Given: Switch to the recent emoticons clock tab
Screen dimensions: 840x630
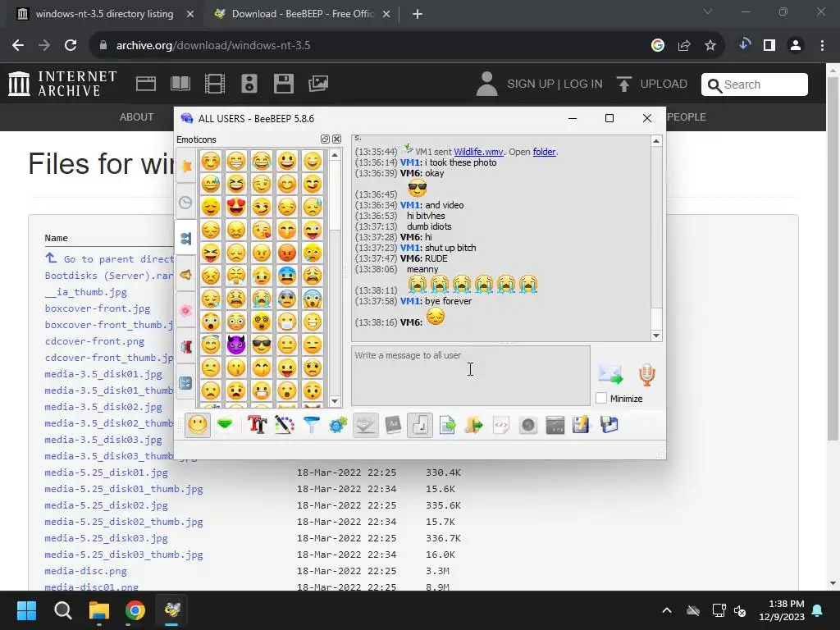Looking at the screenshot, I should point(186,202).
